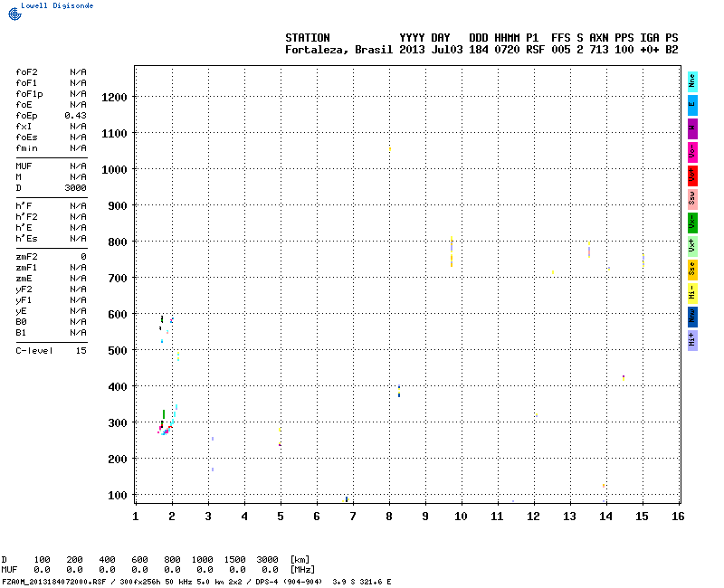Click the Lowell Digisonde title text
Image resolution: width=724 pixels, height=588 pixels.
pyautogui.click(x=56, y=5)
